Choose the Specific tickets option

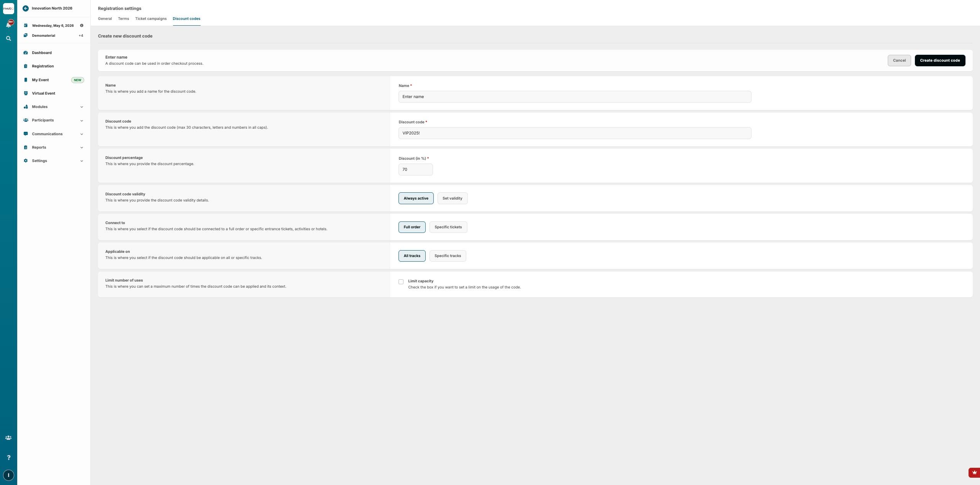tap(448, 227)
